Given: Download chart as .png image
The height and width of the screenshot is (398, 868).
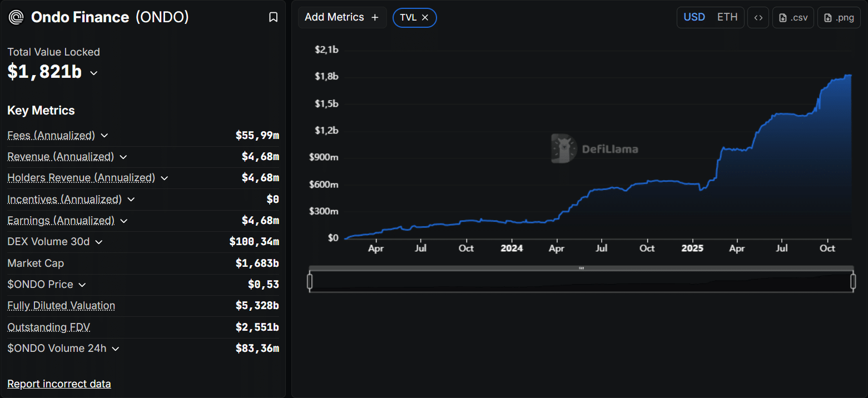Looking at the screenshot, I should coord(839,17).
